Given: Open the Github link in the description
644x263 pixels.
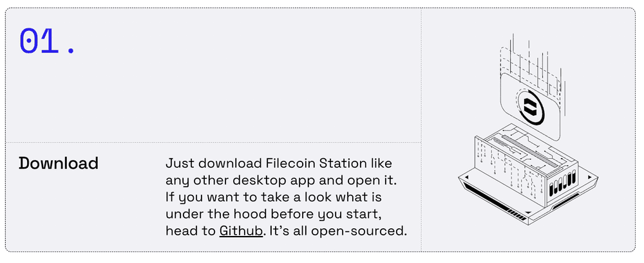Looking at the screenshot, I should (x=241, y=231).
